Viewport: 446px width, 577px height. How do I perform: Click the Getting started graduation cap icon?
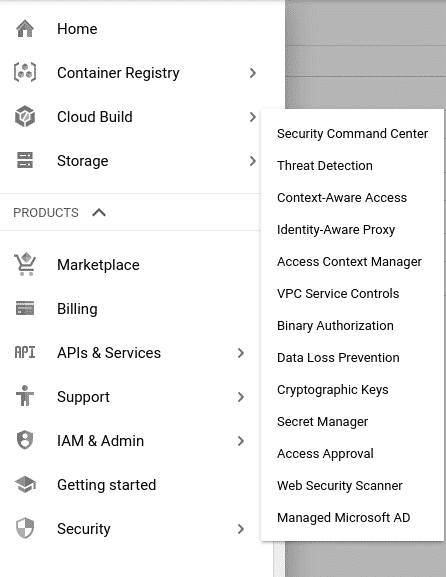25,484
